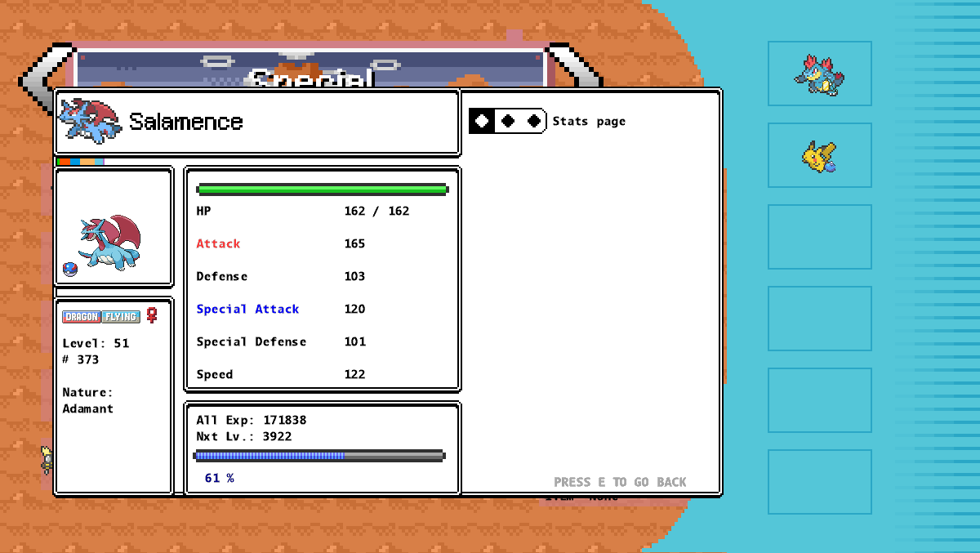Click the Speed value '122'
This screenshot has height=553, width=980.
coord(354,374)
